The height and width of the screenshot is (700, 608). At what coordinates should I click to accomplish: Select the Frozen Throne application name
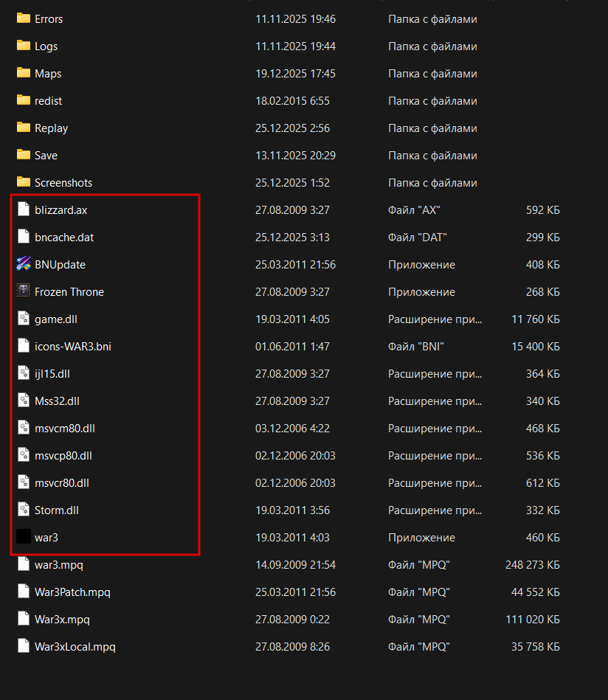(69, 292)
